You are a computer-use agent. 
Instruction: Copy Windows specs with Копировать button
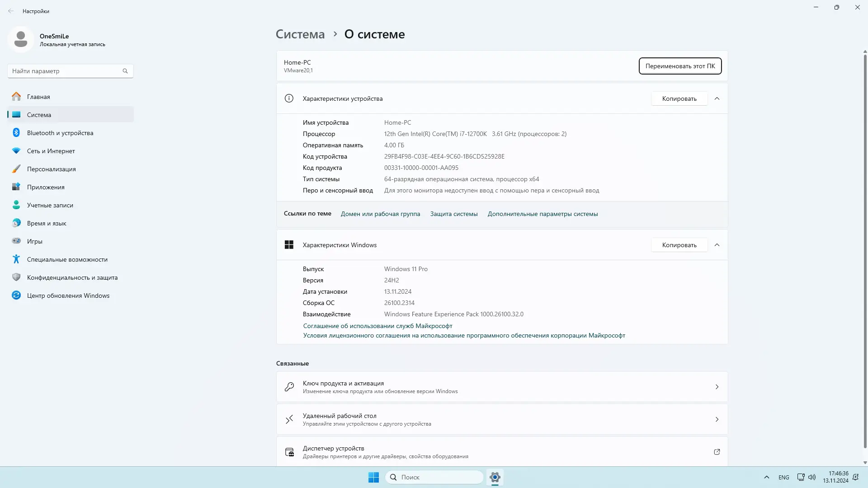[x=679, y=245]
